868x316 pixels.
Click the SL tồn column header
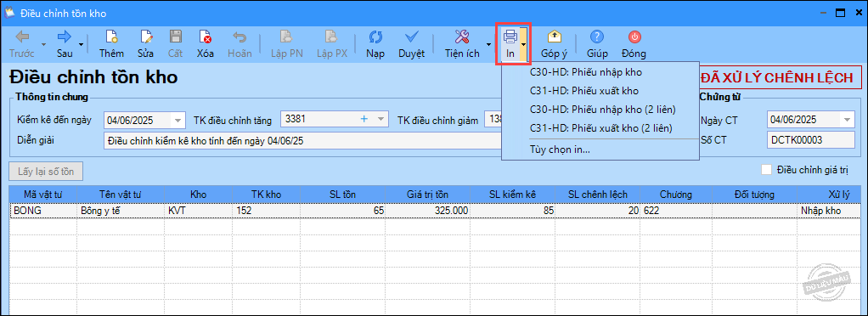(x=342, y=195)
